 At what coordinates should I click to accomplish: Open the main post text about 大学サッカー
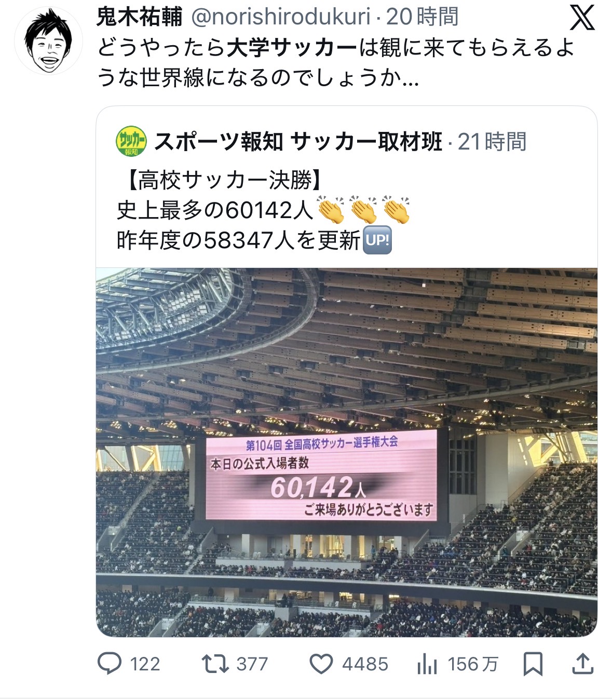coord(336,63)
